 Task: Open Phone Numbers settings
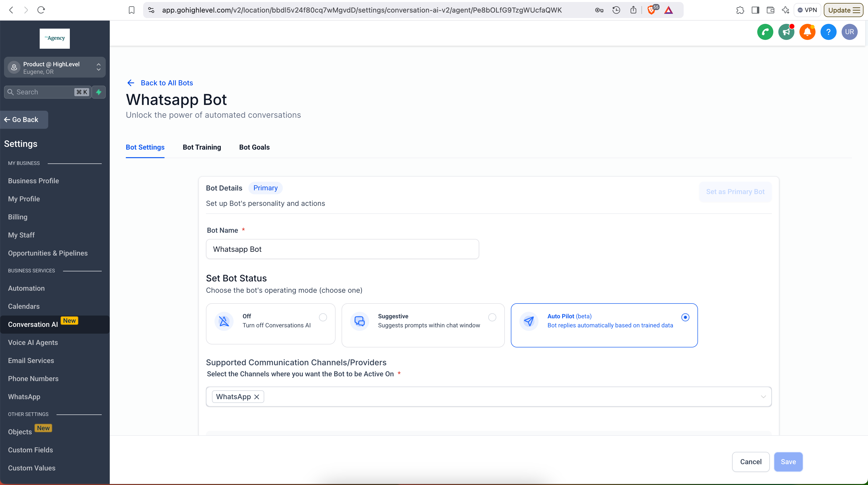[33, 379]
